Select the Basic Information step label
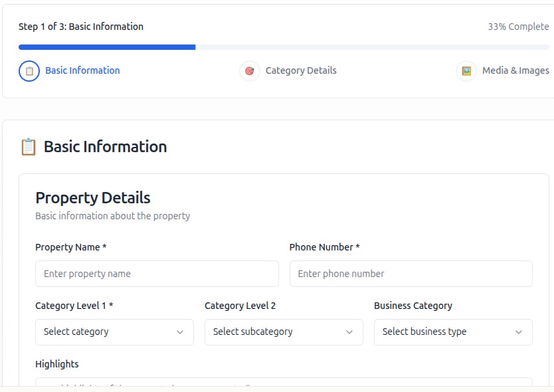554x392 pixels. point(82,70)
